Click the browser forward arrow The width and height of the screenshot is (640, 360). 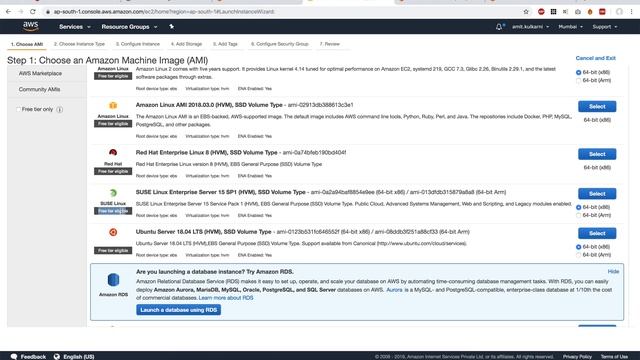coord(20,11)
